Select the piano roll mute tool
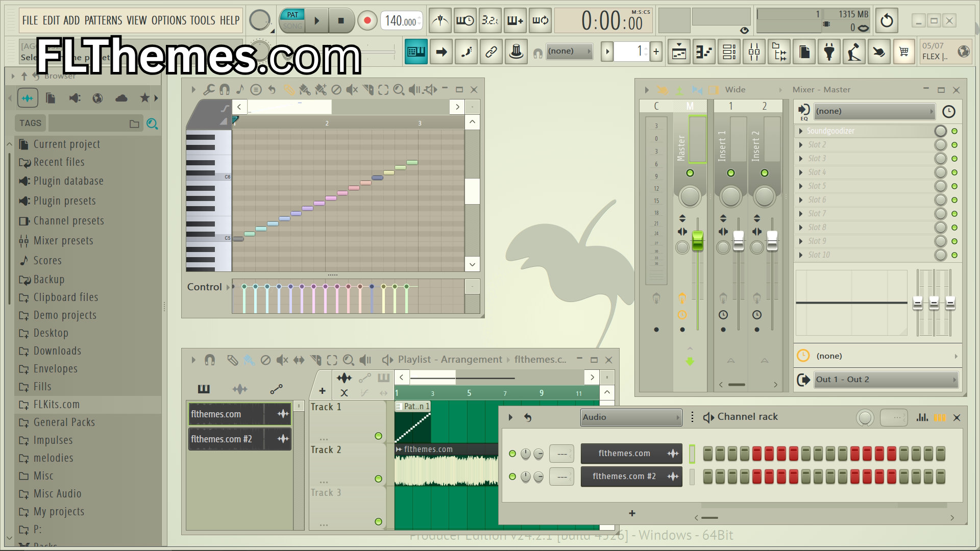Image resolution: width=980 pixels, height=551 pixels. (352, 90)
